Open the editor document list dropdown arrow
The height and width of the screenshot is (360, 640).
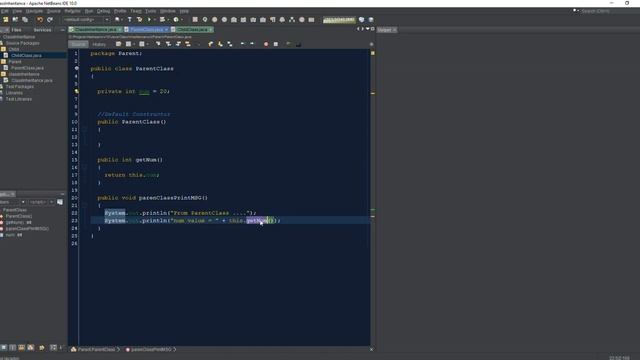click(x=367, y=29)
